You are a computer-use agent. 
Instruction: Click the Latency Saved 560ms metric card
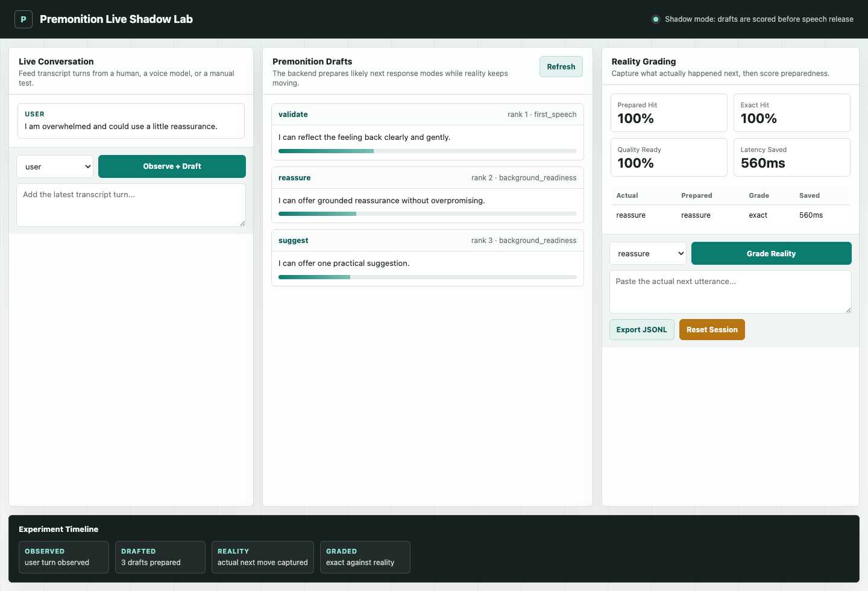tap(792, 157)
